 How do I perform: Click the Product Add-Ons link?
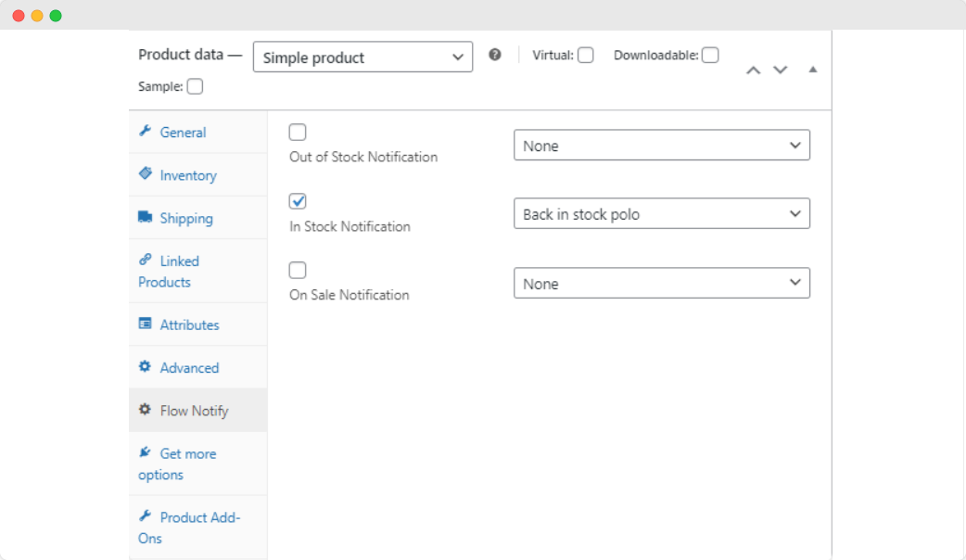(x=190, y=528)
